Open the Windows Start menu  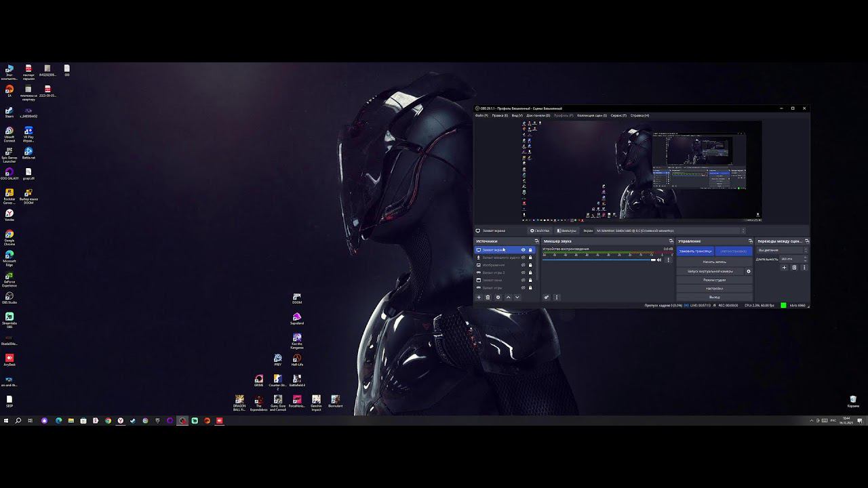tap(6, 421)
